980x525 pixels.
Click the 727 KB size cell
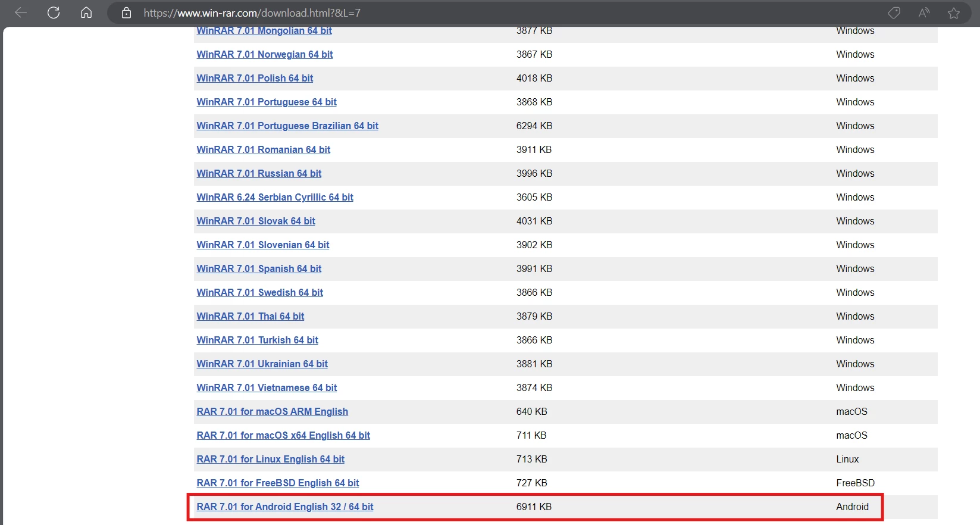point(531,483)
